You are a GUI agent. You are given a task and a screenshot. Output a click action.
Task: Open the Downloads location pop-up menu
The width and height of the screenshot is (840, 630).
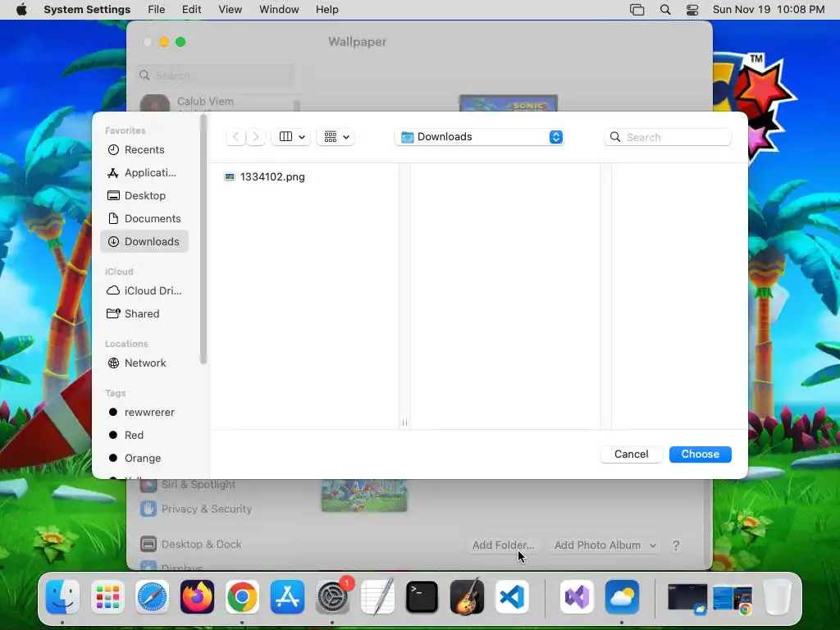pyautogui.click(x=479, y=137)
